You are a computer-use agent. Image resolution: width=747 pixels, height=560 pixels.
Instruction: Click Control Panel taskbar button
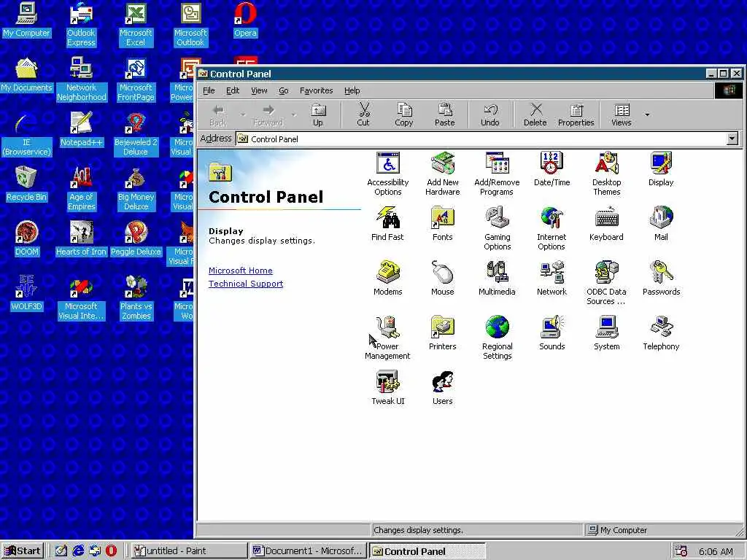427,551
